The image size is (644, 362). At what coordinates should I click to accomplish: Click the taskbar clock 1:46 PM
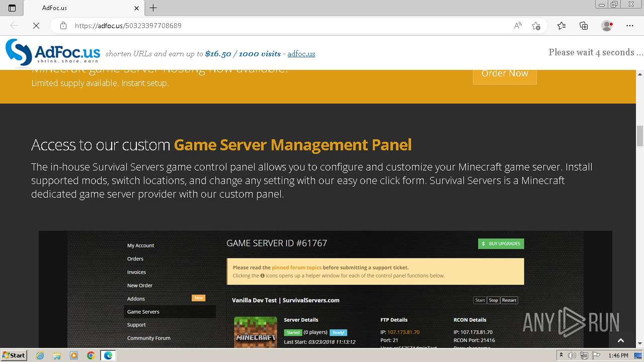point(618,355)
